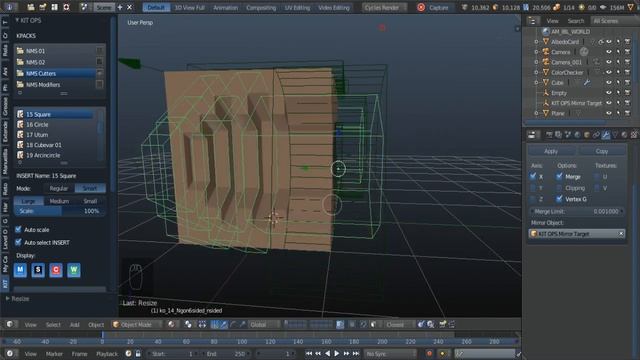Toggle the Merge option checkbox
Image resolution: width=640 pixels, height=360 pixels.
(559, 176)
